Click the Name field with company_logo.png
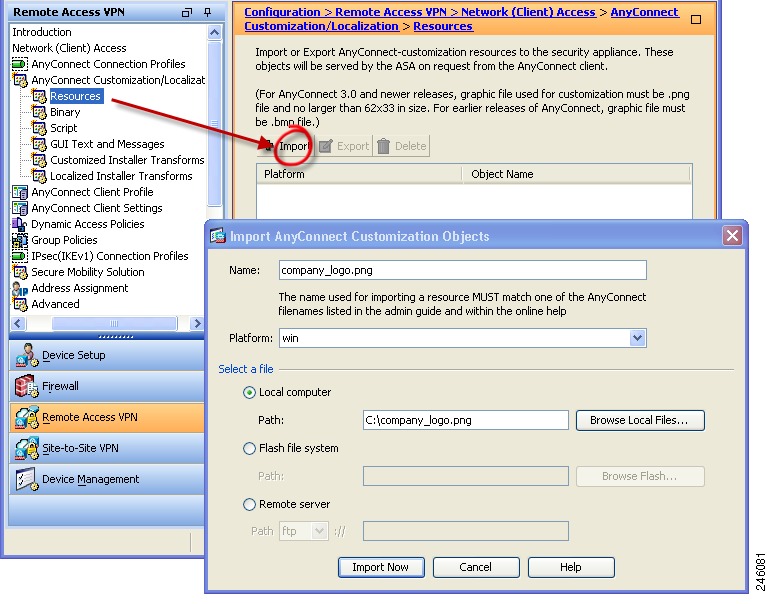 click(x=462, y=270)
